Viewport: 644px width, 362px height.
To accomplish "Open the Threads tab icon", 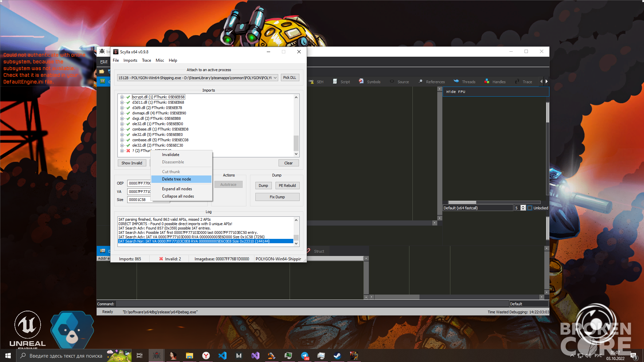I will [456, 81].
